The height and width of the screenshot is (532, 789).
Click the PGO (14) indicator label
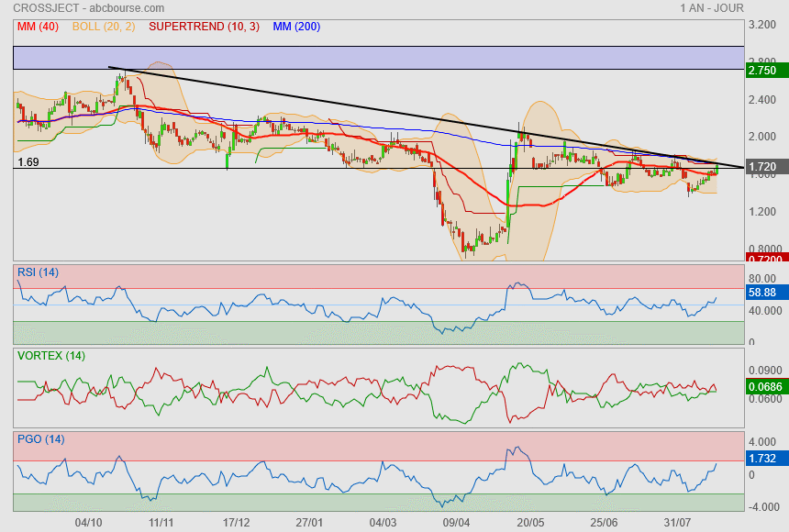(40, 439)
